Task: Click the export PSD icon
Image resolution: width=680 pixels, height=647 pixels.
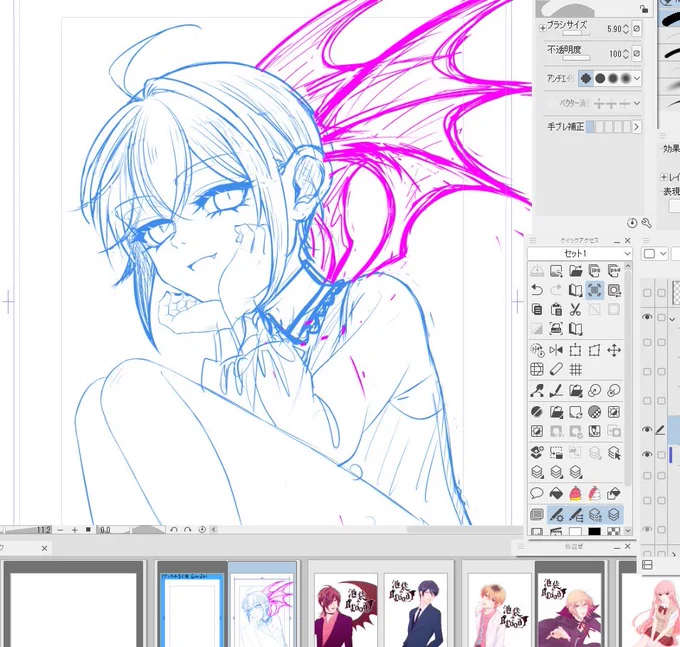Action: tap(614, 271)
